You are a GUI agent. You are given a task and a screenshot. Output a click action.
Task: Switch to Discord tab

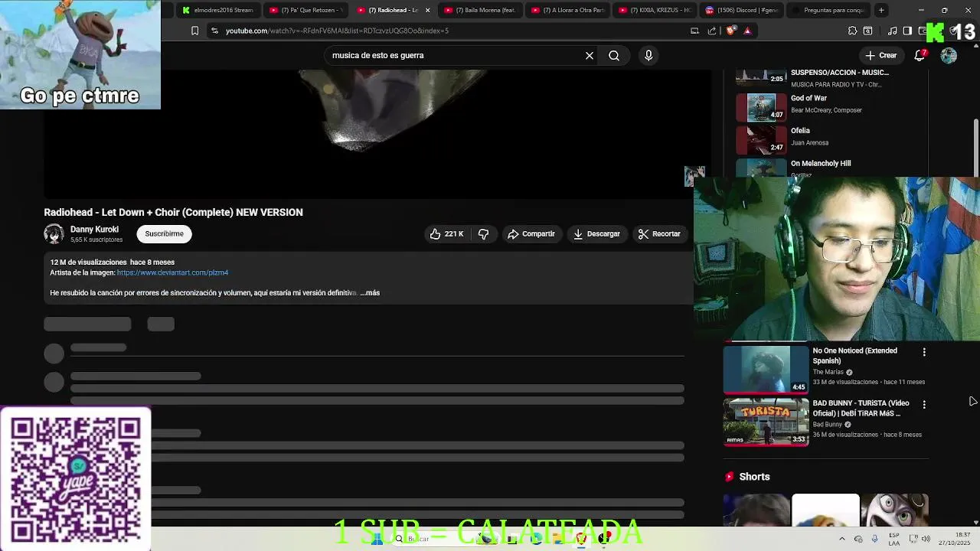743,10
